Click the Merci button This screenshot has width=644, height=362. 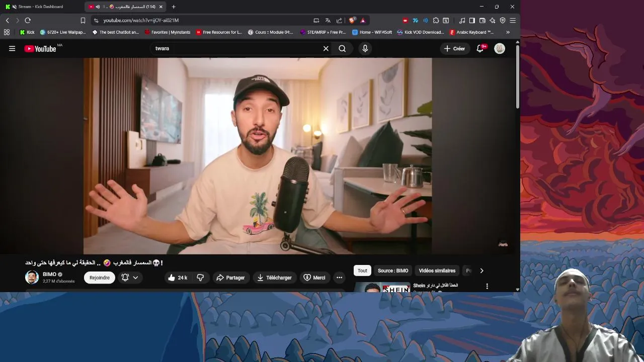click(314, 278)
